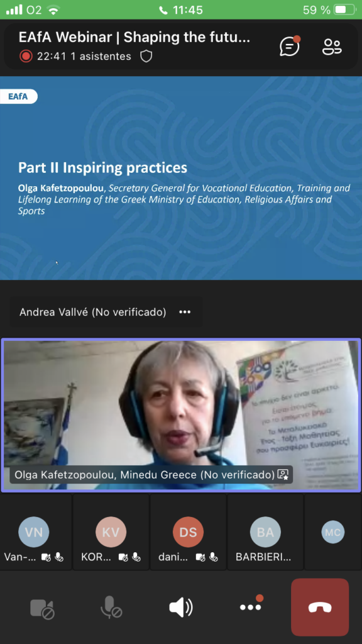Tap the DS participant tile

(x=188, y=532)
